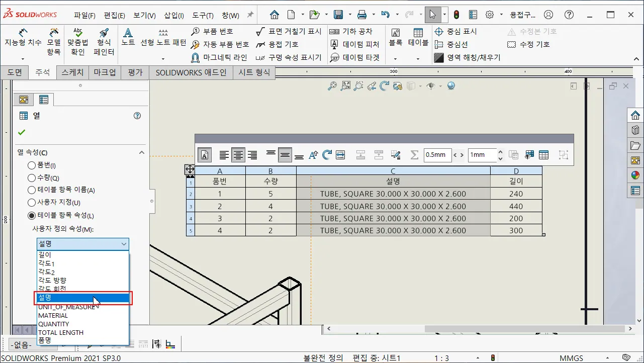Insert a Hole Callout (구멍 속성 표시기)
The width and height of the screenshot is (644, 363).
(289, 57)
